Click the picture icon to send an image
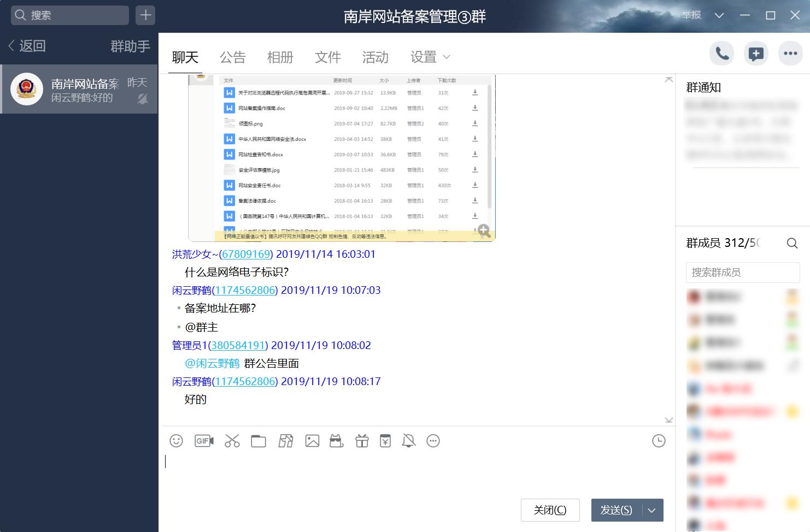 coord(312,441)
